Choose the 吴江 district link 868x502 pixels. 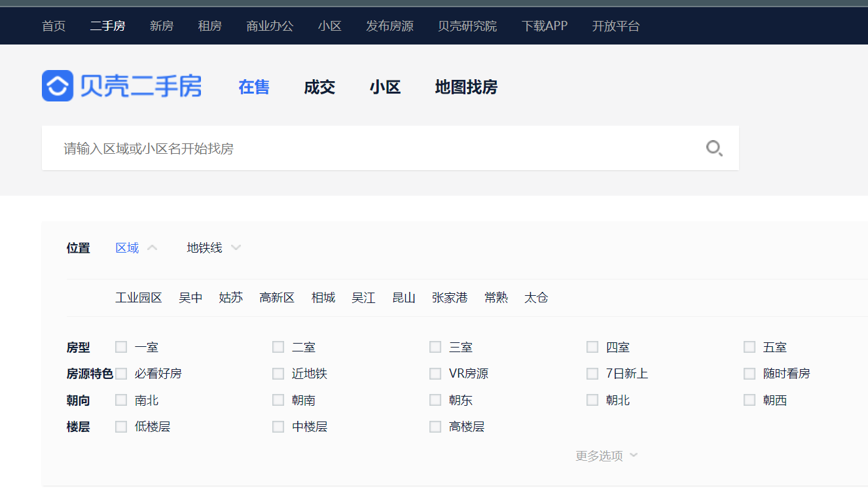363,298
